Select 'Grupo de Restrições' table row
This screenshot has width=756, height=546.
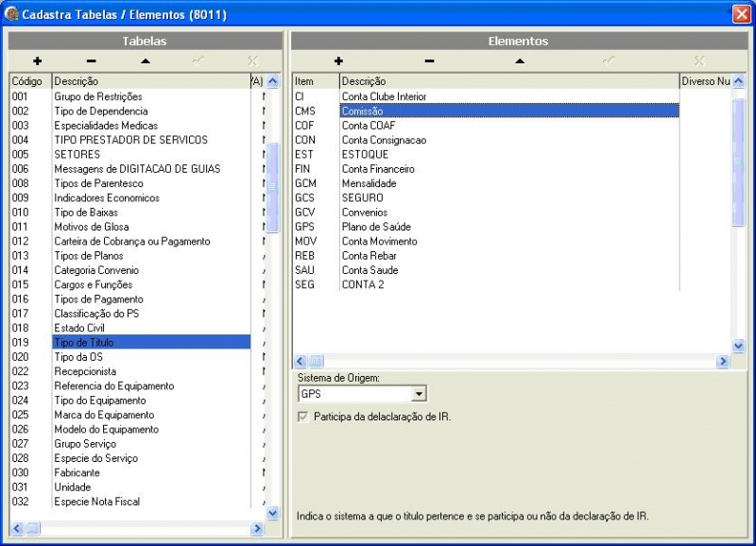pyautogui.click(x=137, y=96)
